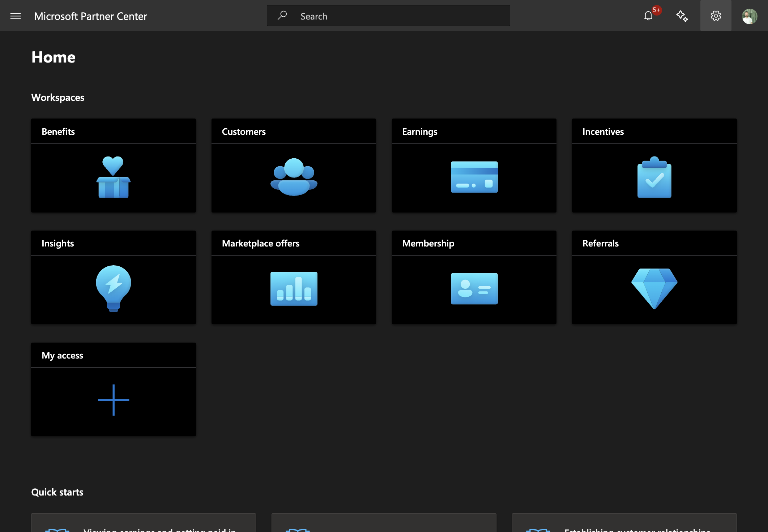Open the Marketplace offers title
The image size is (768, 532).
tap(260, 243)
